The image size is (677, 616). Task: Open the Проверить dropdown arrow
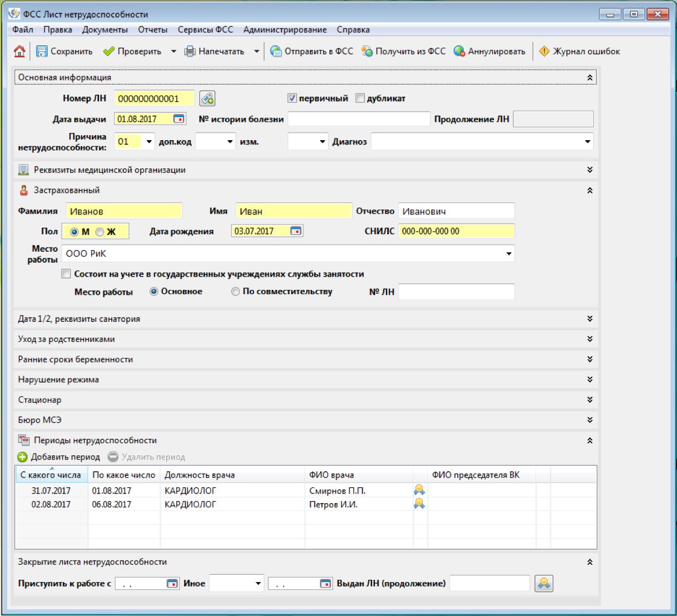tap(173, 51)
